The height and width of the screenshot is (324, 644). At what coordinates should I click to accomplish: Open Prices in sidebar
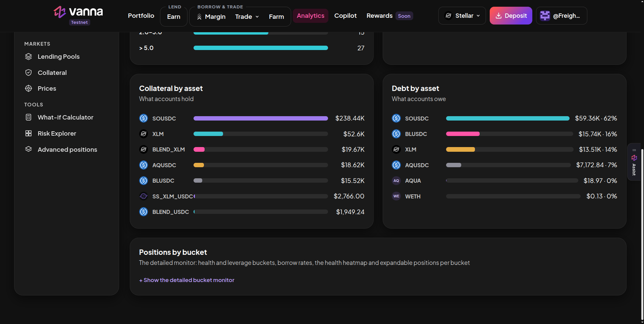(x=47, y=88)
